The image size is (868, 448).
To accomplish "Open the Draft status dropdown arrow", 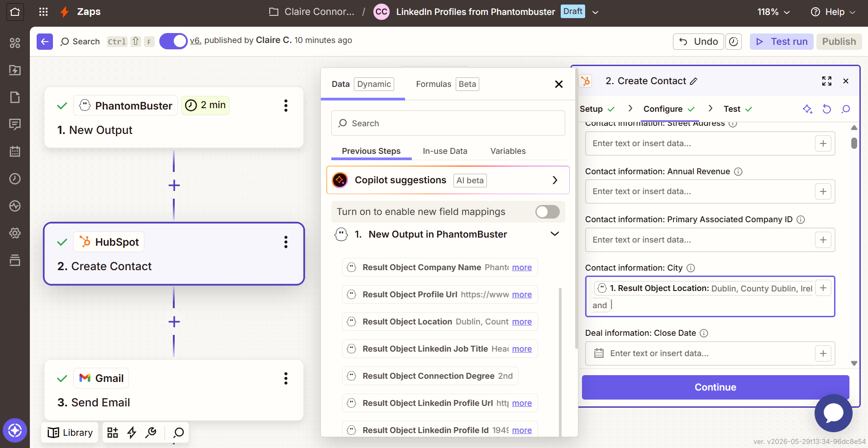I will [x=596, y=12].
